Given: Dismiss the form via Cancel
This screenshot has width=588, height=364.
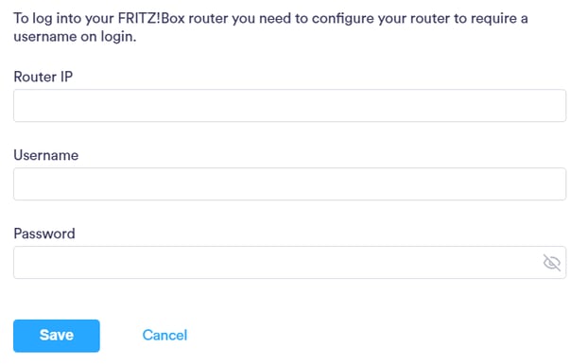Looking at the screenshot, I should (164, 335).
